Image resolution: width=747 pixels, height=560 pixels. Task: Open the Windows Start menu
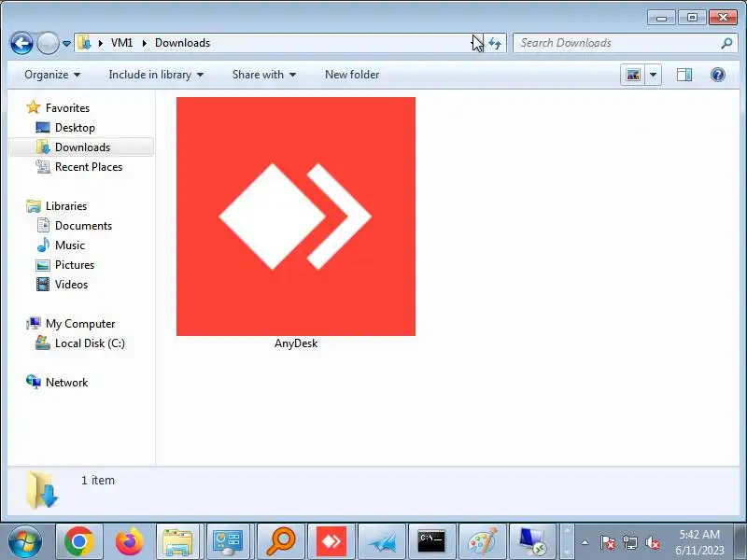pyautogui.click(x=25, y=541)
